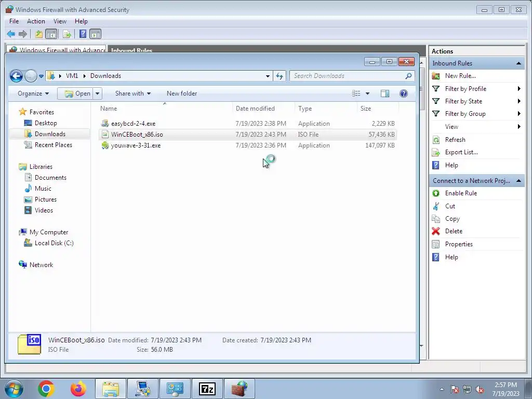Select WinCEBoot_x86.iso file row
The width and height of the screenshot is (532, 399).
click(248, 135)
